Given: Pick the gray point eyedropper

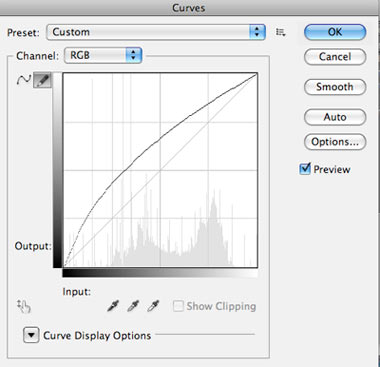Looking at the screenshot, I should (x=133, y=306).
